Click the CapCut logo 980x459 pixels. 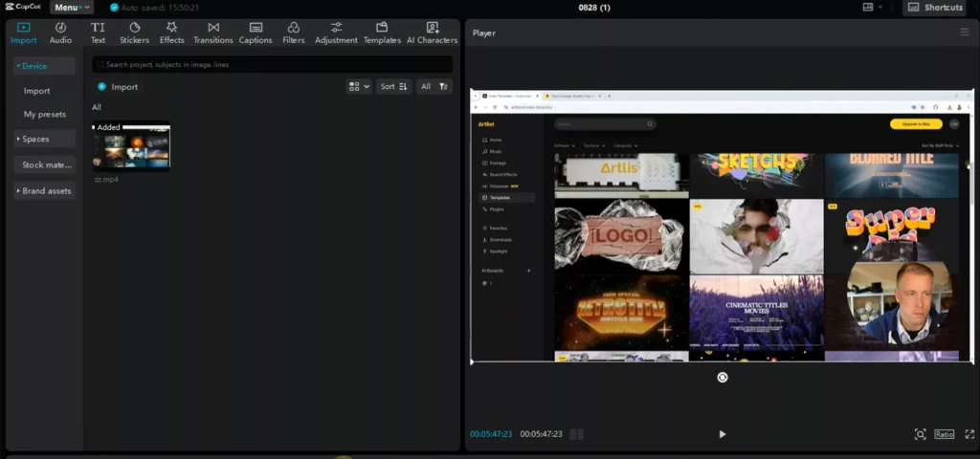point(23,7)
